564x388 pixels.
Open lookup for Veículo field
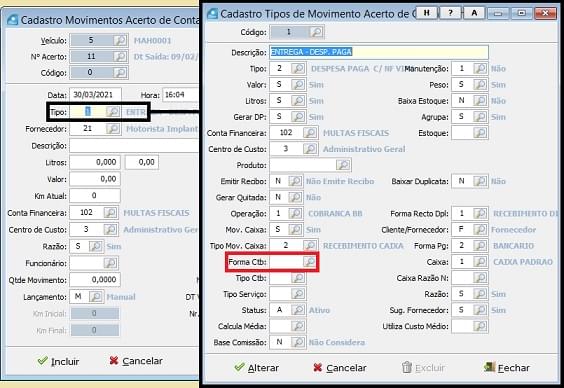click(120, 40)
